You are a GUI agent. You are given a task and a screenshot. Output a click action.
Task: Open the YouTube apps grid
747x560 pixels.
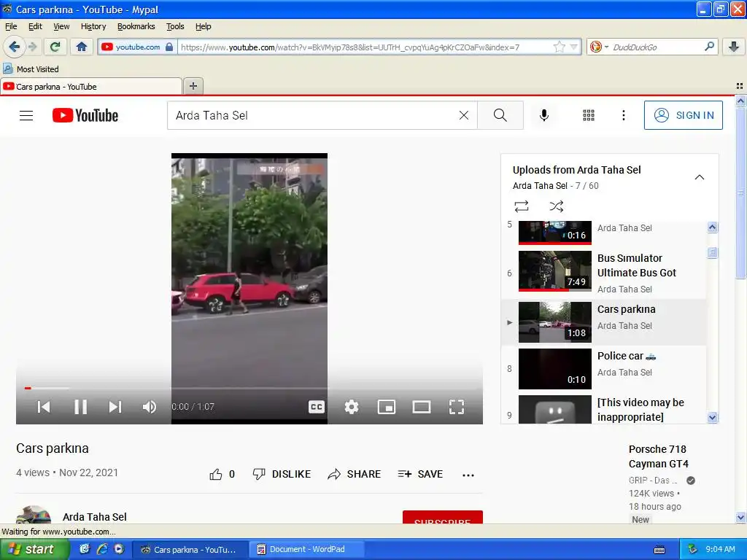(589, 115)
